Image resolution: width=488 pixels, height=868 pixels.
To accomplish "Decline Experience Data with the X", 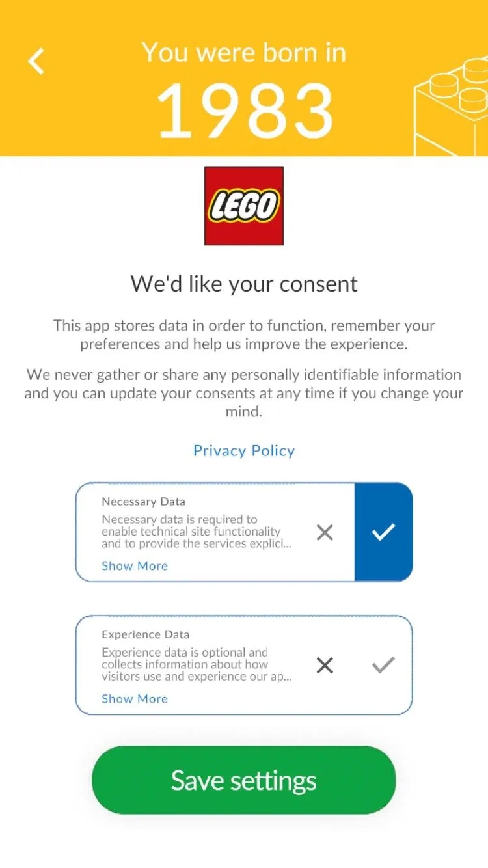I will click(325, 665).
